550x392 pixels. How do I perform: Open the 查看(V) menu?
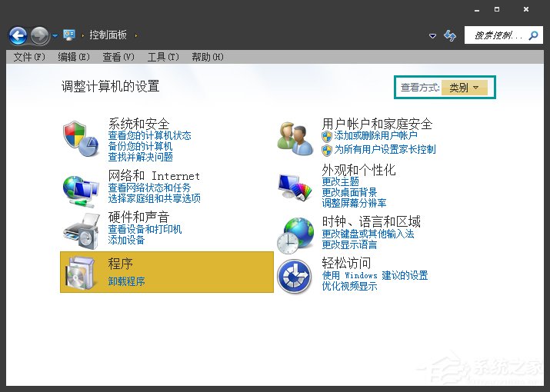pyautogui.click(x=118, y=57)
